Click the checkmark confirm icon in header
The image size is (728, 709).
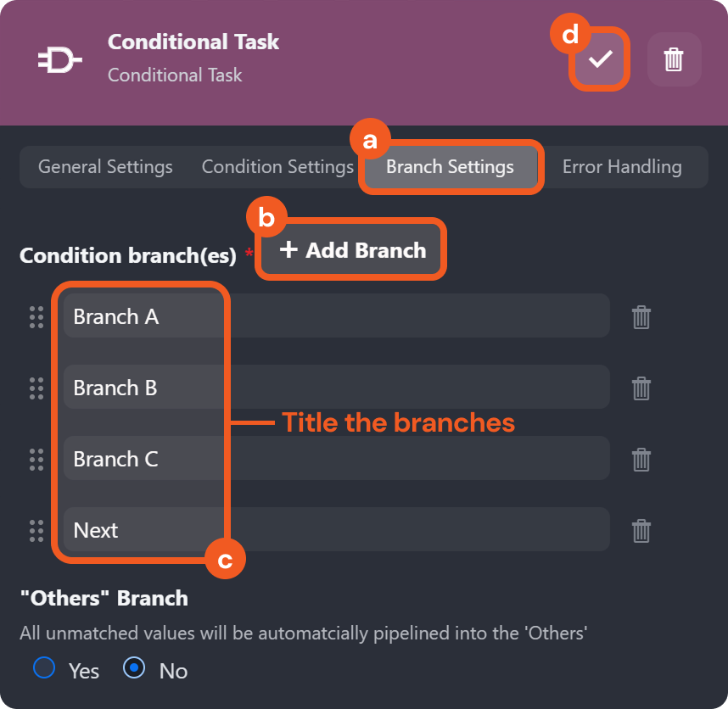click(x=600, y=59)
